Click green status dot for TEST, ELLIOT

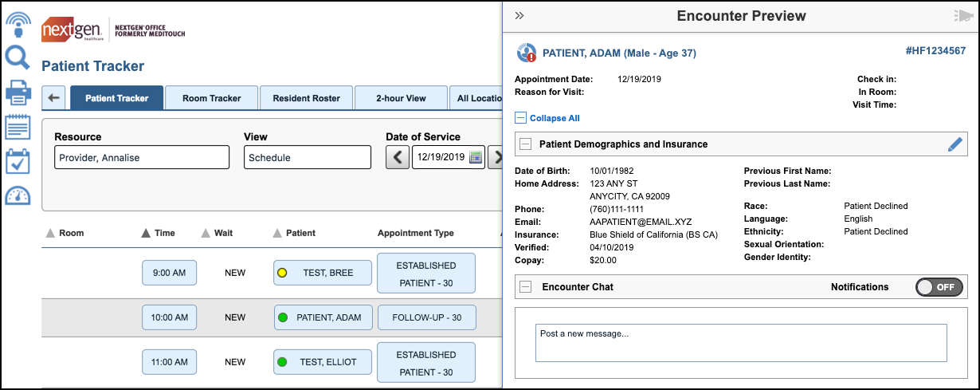(x=282, y=362)
